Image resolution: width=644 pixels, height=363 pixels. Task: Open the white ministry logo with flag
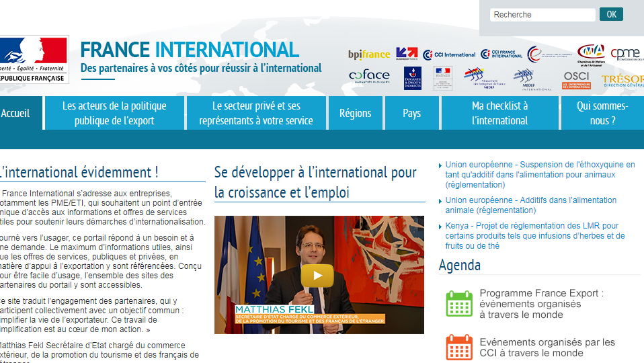(x=443, y=79)
